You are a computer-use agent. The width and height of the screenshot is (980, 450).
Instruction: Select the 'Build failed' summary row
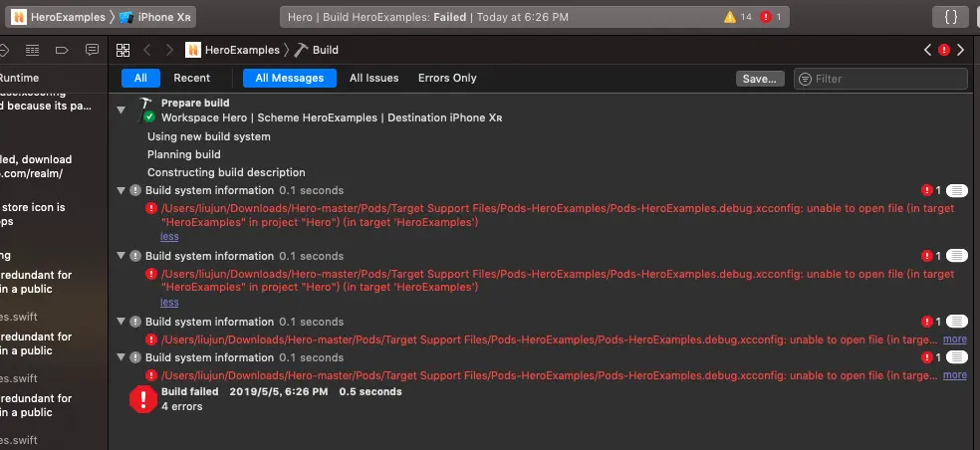(x=281, y=392)
